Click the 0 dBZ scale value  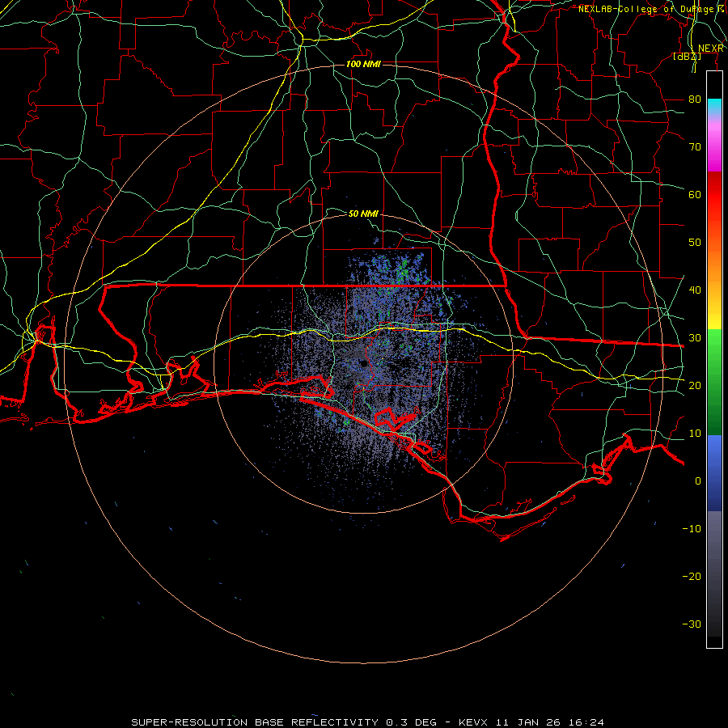coord(698,481)
